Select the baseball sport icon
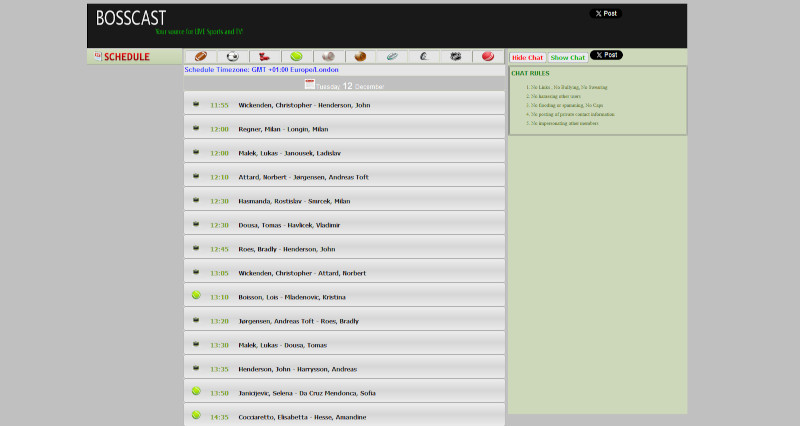This screenshot has height=426, width=800. tap(329, 56)
